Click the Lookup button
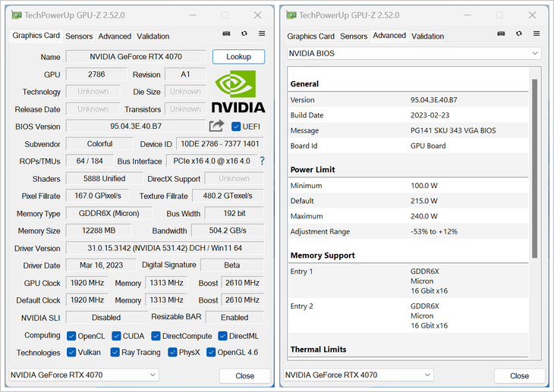The width and height of the screenshot is (554, 392). point(238,57)
